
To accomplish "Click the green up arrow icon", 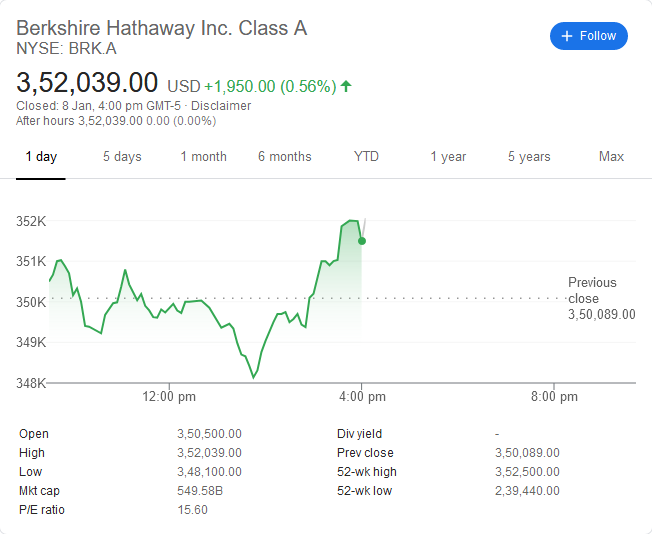I will point(346,86).
